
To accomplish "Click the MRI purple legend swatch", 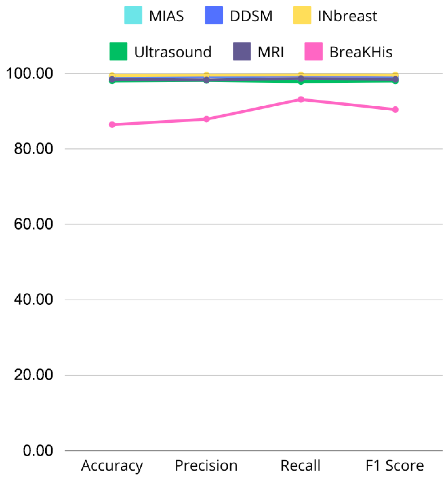I will [x=242, y=51].
